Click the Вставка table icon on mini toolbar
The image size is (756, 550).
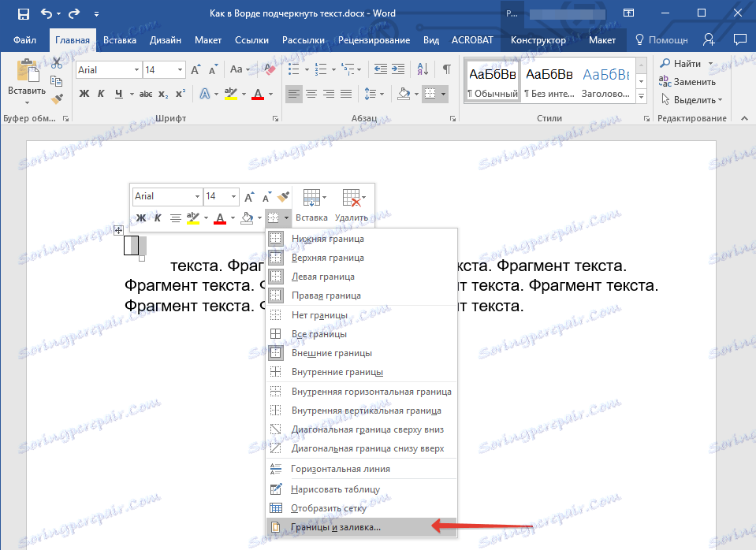[x=313, y=199]
